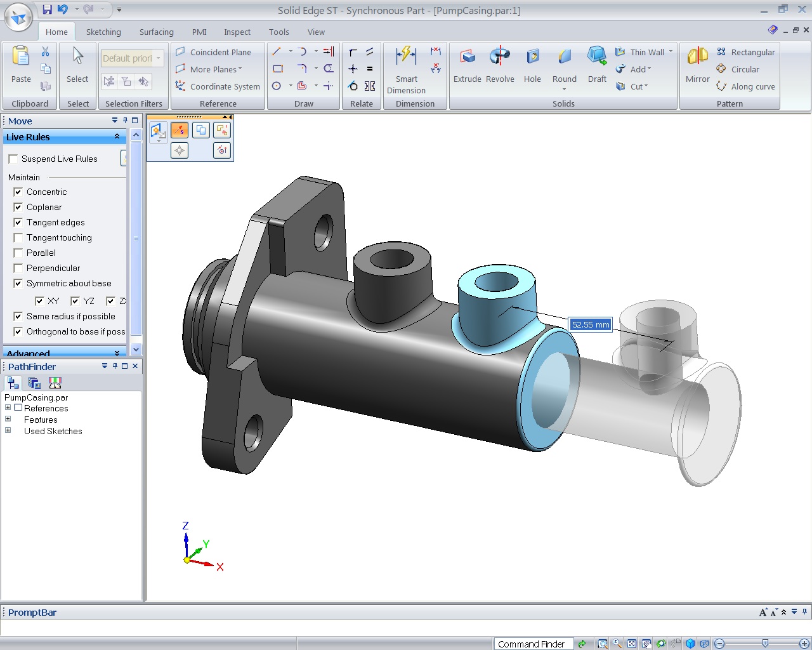Switch to the Sketching tab
Image resolution: width=812 pixels, height=650 pixels.
click(103, 32)
